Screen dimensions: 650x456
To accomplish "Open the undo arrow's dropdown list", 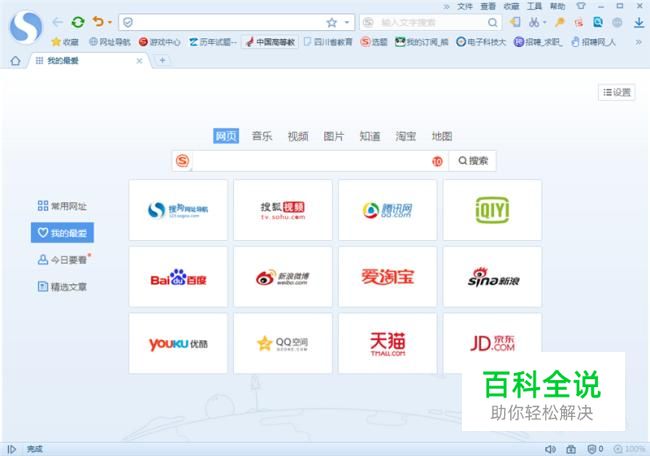I will pyautogui.click(x=110, y=22).
